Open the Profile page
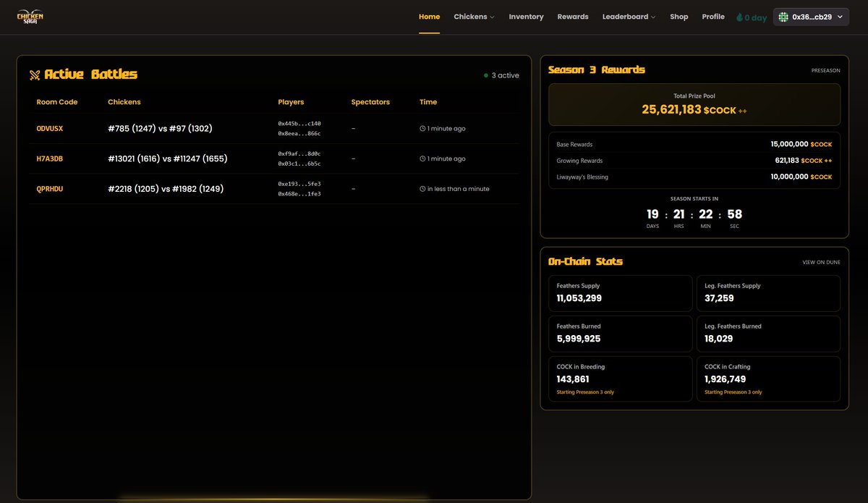Screen dimensions: 868x503 pyautogui.click(x=713, y=17)
